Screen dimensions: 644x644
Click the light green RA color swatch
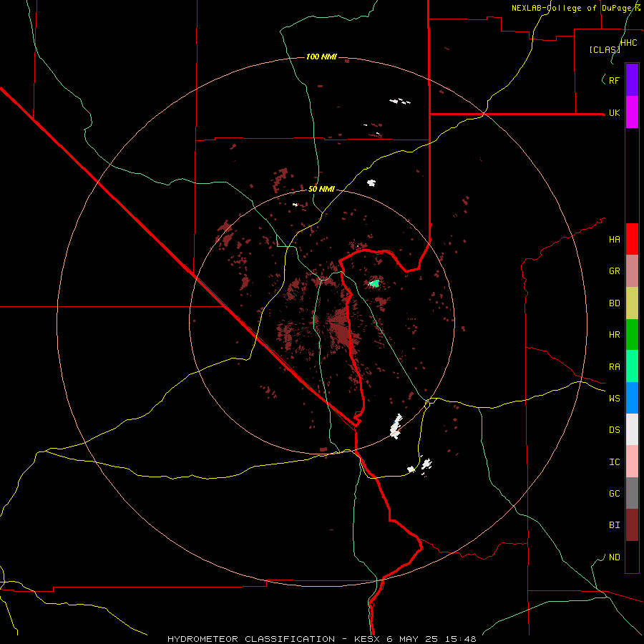(632, 366)
